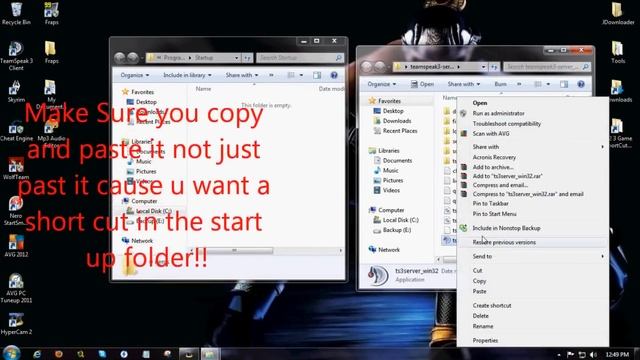Click Open button in teamspeak3-server toolbar
This screenshot has width=640, height=360.
[x=422, y=84]
